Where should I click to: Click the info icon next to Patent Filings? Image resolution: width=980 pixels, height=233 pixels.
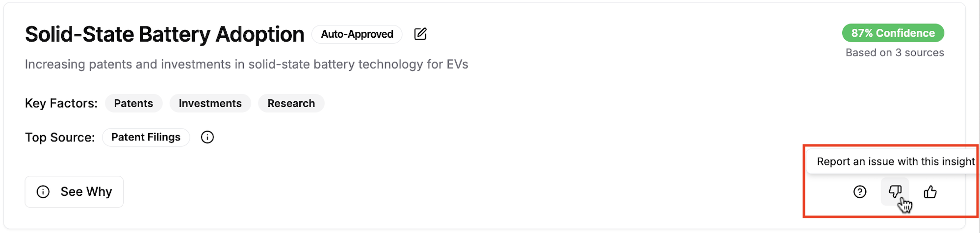coord(207,137)
